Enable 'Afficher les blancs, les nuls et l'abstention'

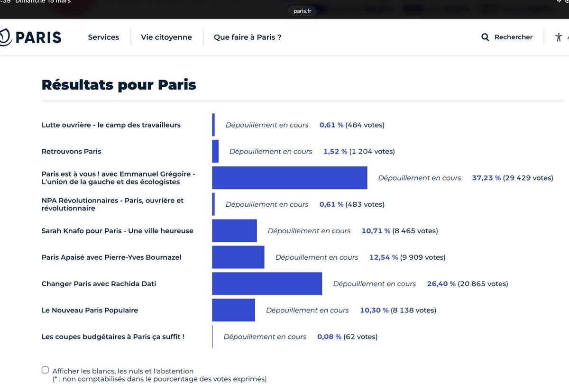(x=45, y=369)
